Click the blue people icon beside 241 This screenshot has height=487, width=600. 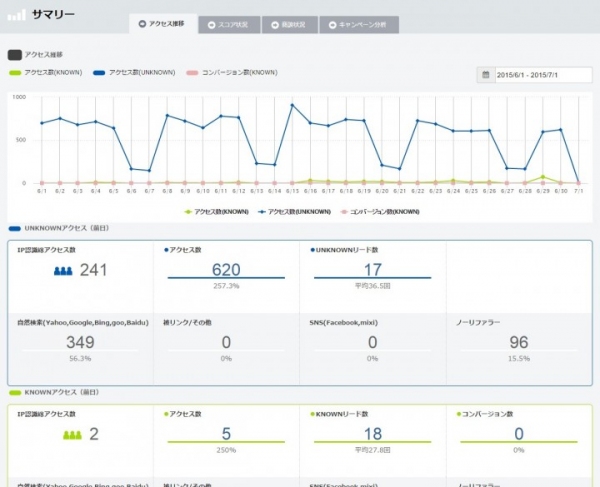pos(63,271)
